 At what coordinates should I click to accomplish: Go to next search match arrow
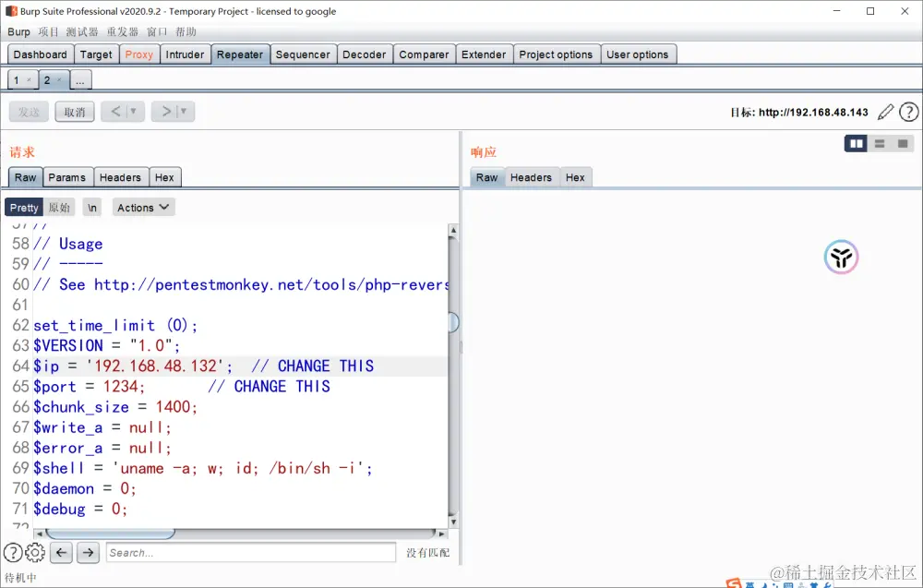tap(88, 553)
